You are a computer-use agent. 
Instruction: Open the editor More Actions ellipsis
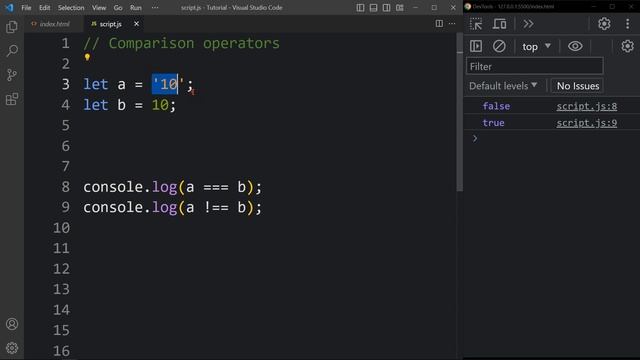[x=452, y=24]
